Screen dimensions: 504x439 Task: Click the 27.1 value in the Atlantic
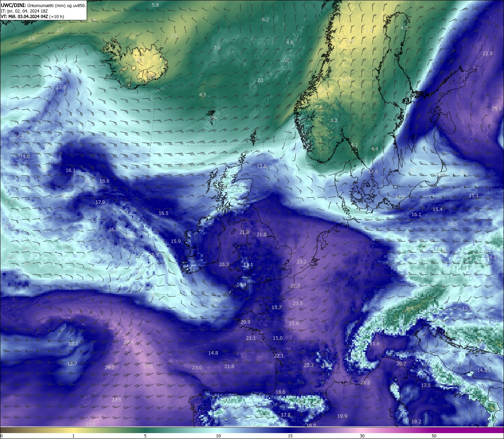pyautogui.click(x=148, y=366)
